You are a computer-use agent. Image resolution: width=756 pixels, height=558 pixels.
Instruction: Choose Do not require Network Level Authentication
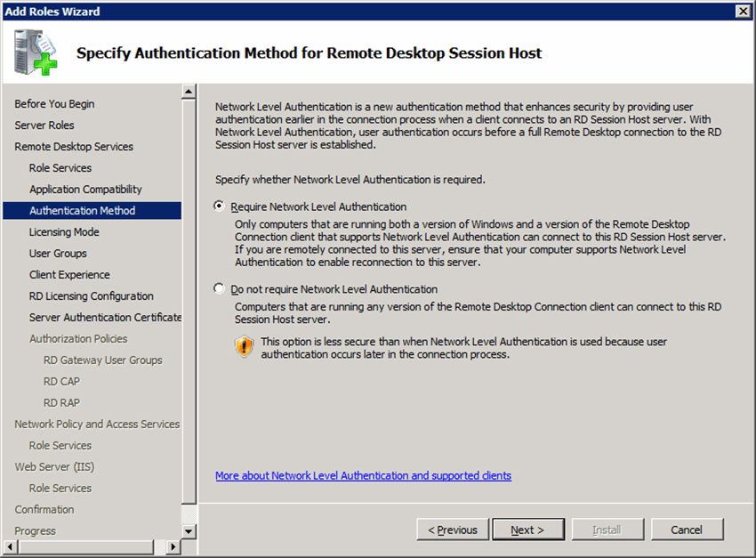coord(218,288)
